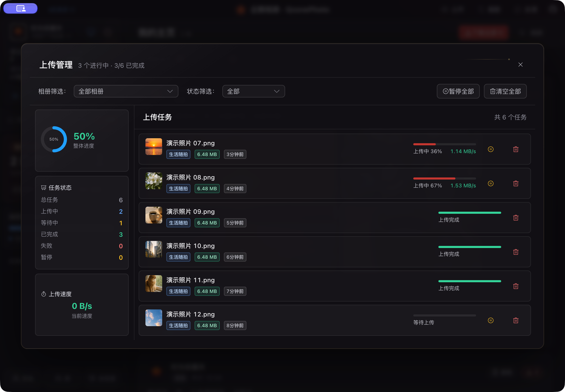Click the 上传中 row in 任务状态
Screen dimensions: 565x392
[x=82, y=211]
